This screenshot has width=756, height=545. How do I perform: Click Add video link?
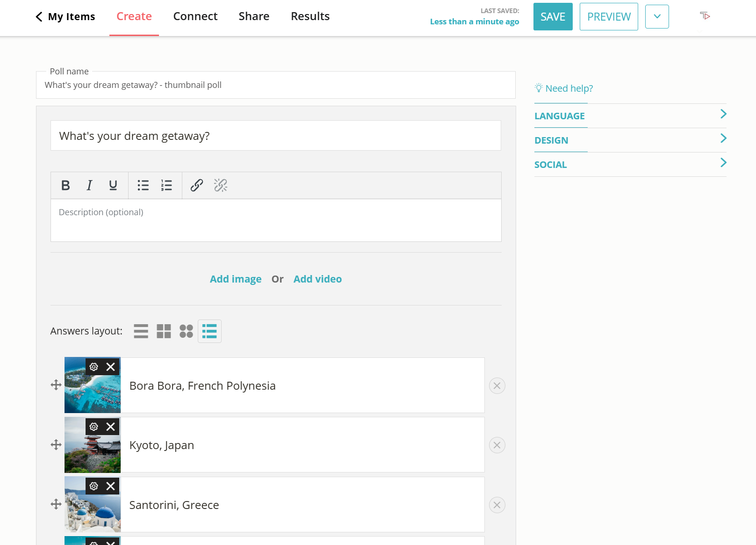click(x=317, y=279)
